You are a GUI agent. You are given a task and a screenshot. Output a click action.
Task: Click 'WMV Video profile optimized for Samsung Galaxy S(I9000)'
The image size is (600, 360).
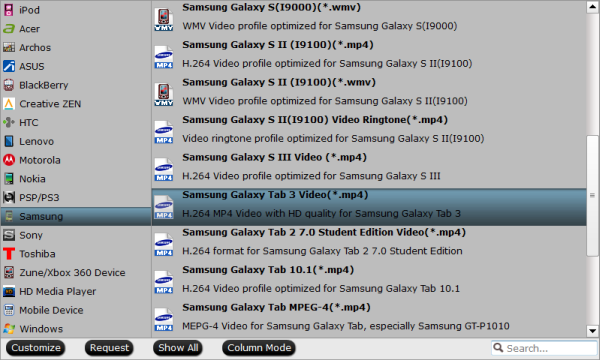[x=320, y=26]
